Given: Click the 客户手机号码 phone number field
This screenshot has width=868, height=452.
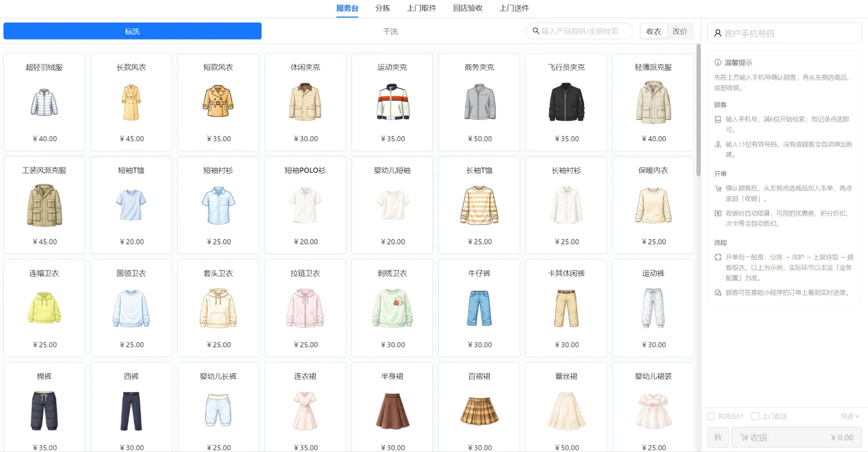Looking at the screenshot, I should (784, 33).
